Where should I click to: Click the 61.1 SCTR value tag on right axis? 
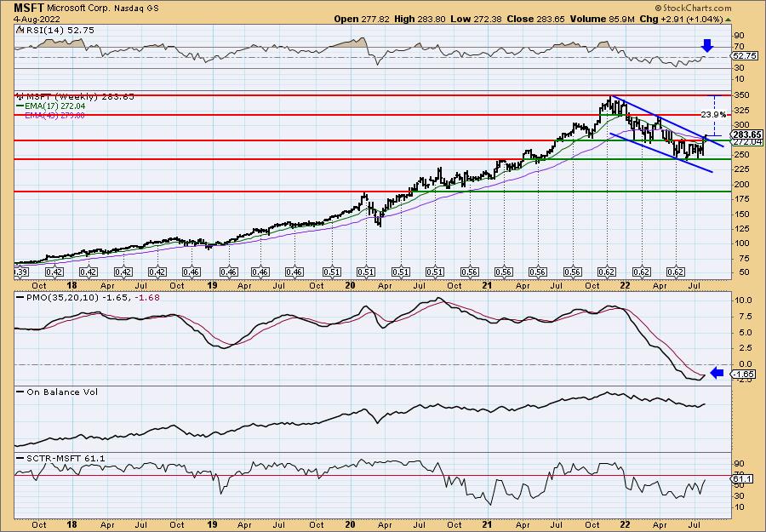coord(741,478)
